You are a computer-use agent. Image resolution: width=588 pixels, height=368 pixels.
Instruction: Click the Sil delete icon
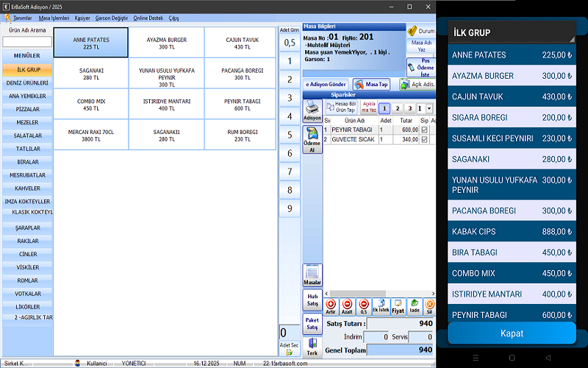[430, 306]
